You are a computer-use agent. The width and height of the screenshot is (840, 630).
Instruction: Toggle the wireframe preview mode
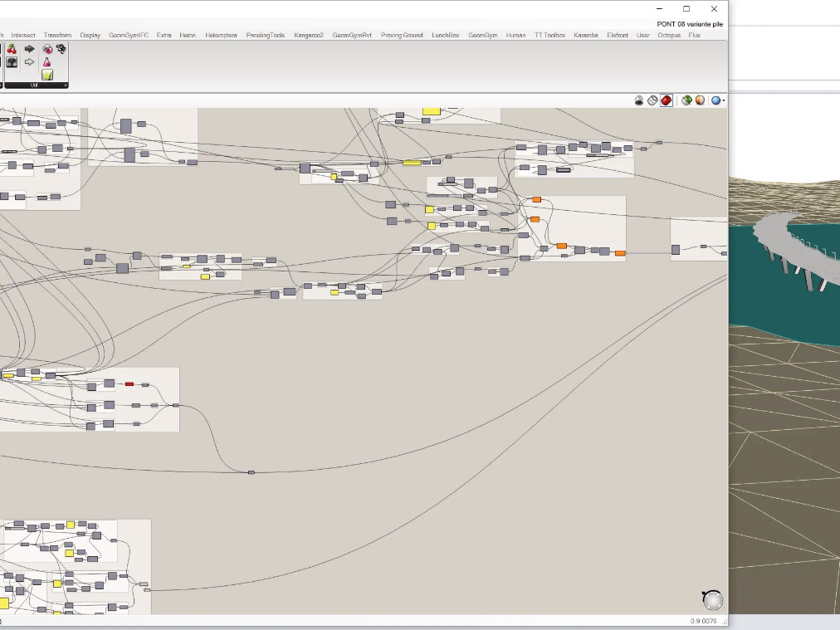tap(652, 100)
